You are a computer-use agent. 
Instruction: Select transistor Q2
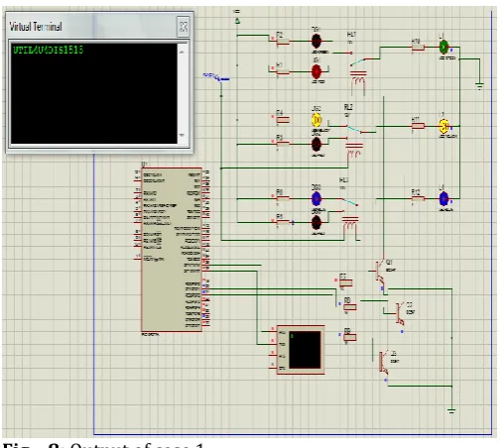point(399,314)
